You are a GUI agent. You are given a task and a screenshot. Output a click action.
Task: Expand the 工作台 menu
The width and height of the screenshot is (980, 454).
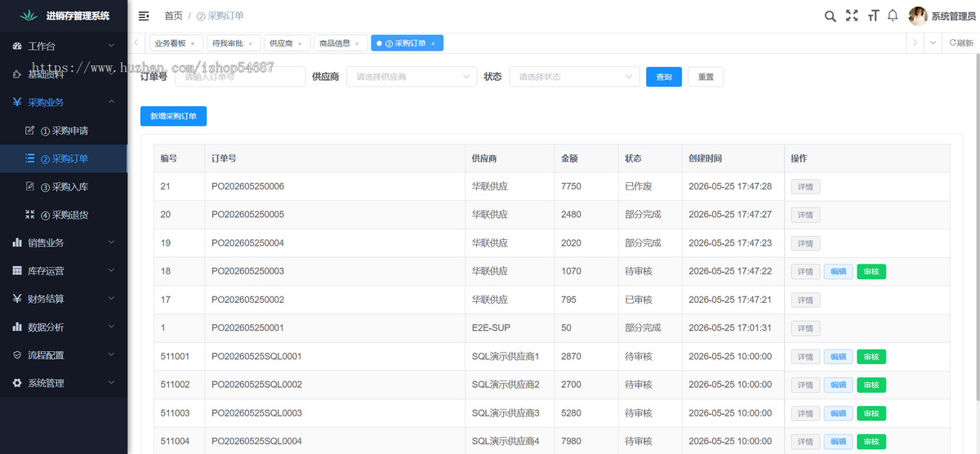112,46
